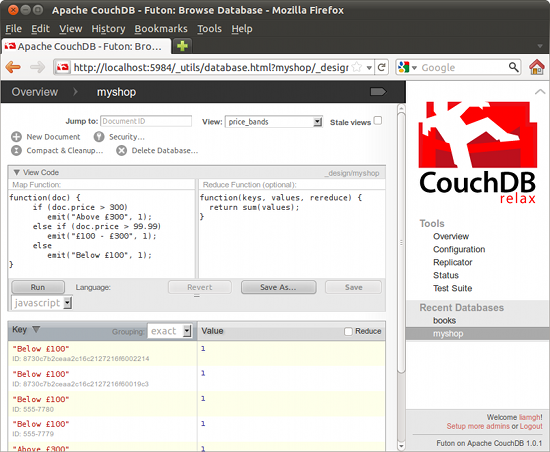Click the Revert button
The width and height of the screenshot is (550, 452).
tap(200, 287)
